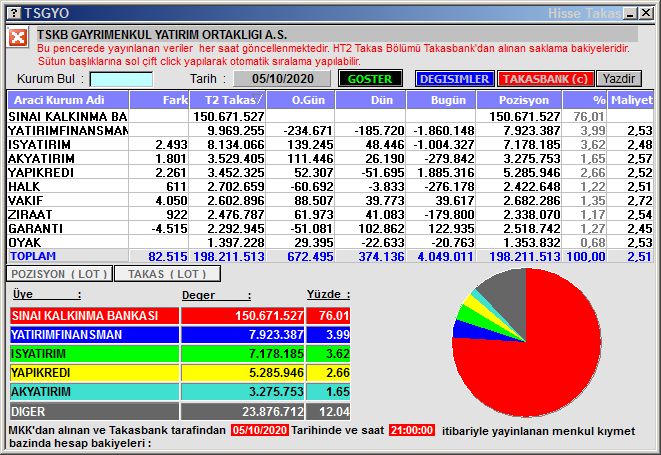Click the TAKASBANK (c) button
661x455 pixels.
click(545, 79)
